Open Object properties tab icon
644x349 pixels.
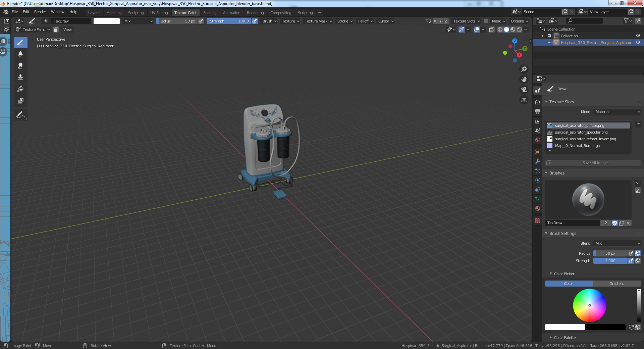point(538,152)
